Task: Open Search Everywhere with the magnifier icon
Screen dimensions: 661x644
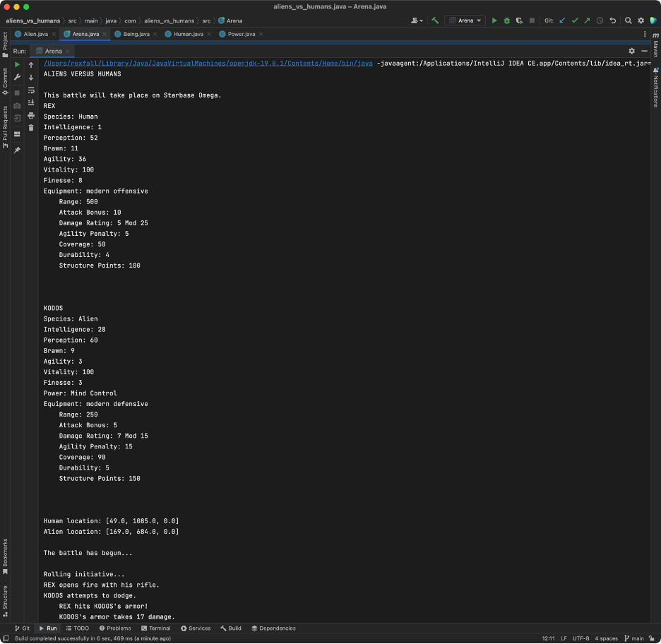Action: point(626,20)
